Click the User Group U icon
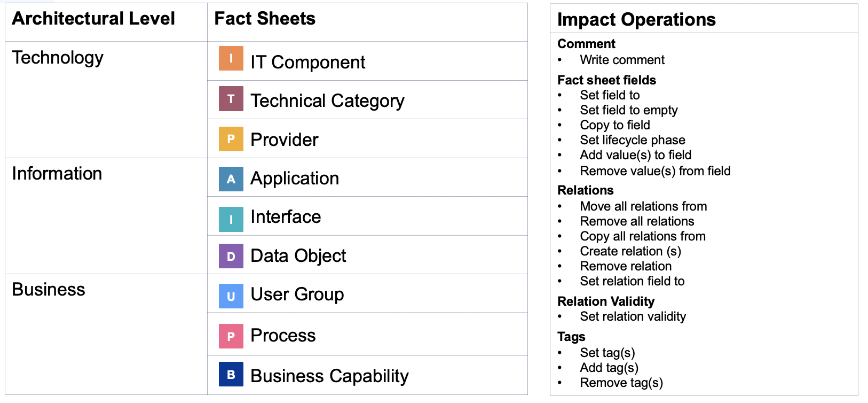Screen dimensions: 868x403 (x=231, y=296)
